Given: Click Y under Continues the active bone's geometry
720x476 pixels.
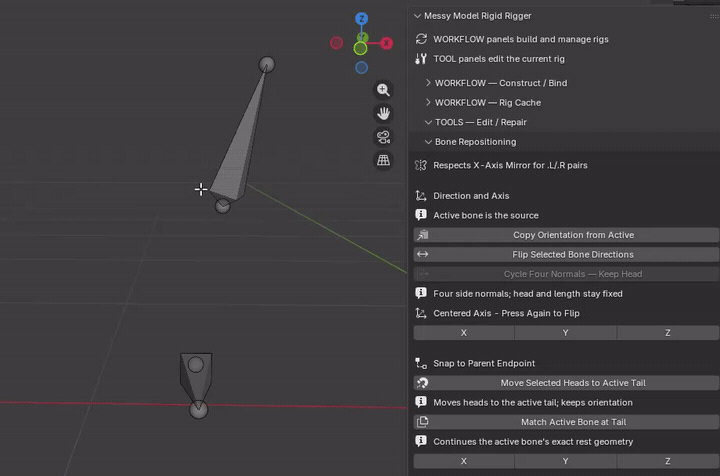Looking at the screenshot, I should (x=566, y=461).
